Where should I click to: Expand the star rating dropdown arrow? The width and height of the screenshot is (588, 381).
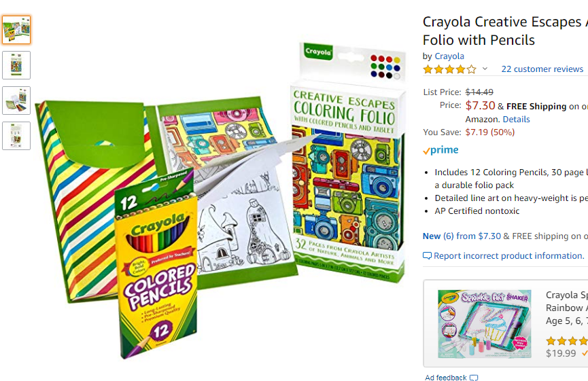485,69
